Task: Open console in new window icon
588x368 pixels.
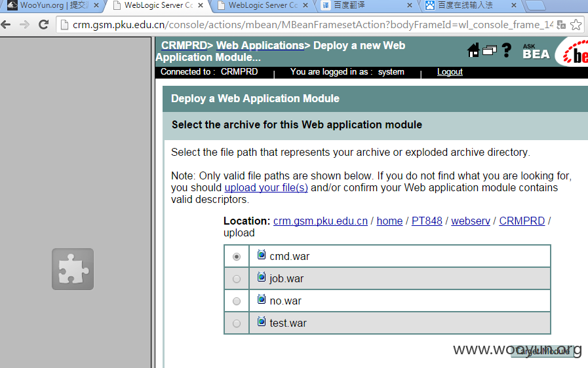Action: (x=490, y=50)
